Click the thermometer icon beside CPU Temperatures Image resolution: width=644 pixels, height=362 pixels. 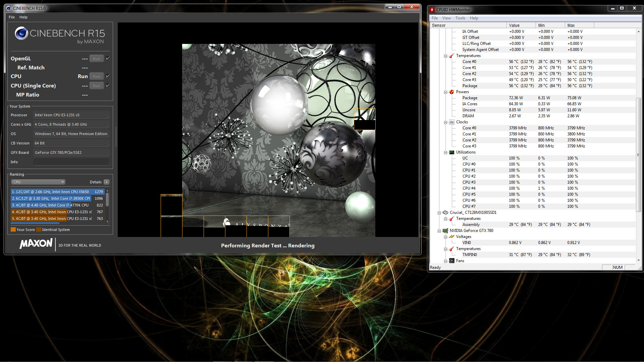(451, 56)
